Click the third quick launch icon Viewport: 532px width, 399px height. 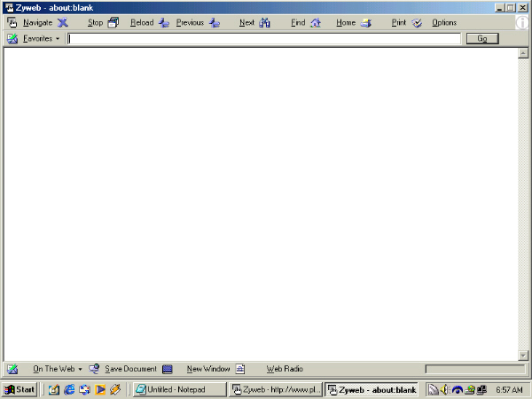(x=84, y=389)
